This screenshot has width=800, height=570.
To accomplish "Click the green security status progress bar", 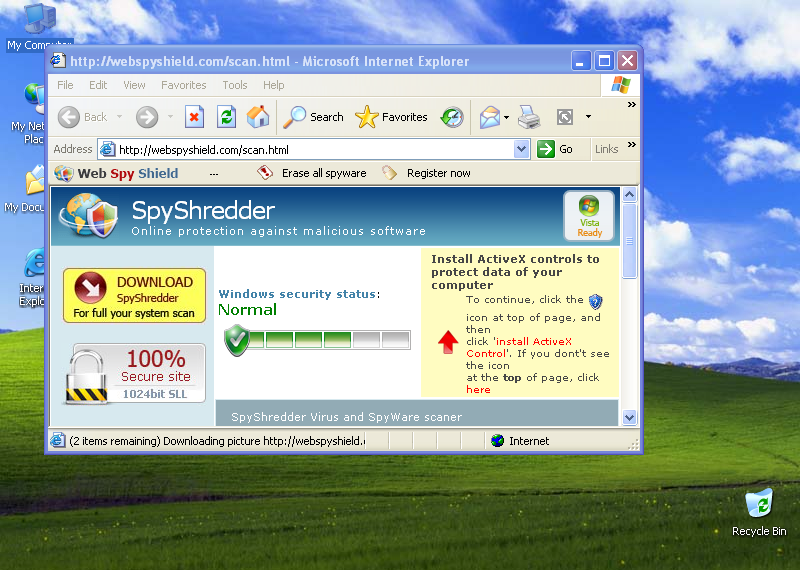I will click(x=318, y=340).
